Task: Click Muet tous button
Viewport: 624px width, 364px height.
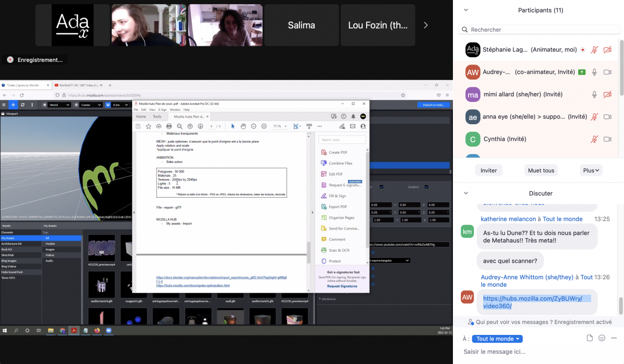Action: click(541, 170)
